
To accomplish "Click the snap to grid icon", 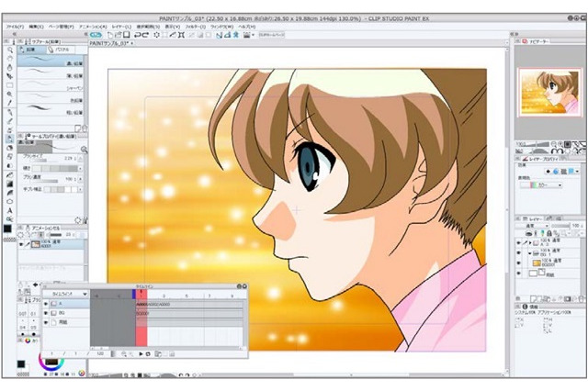I will (235, 35).
